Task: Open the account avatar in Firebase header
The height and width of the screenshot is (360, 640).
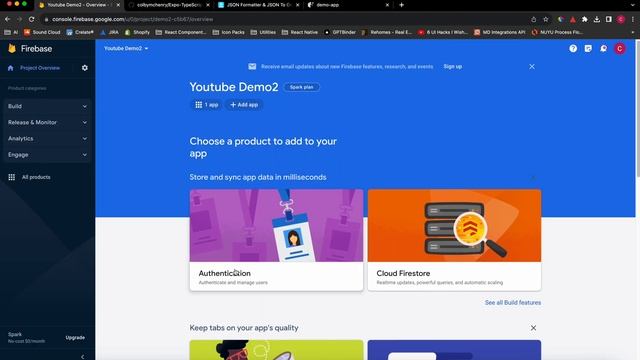Action: [620, 49]
